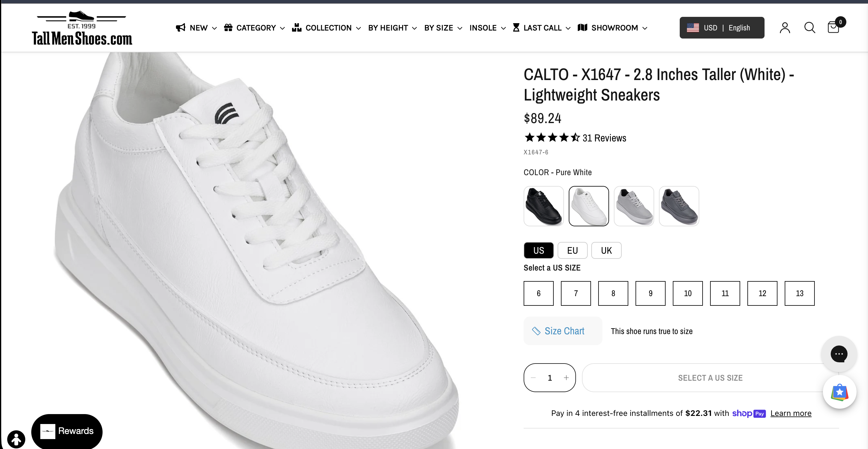This screenshot has width=868, height=449.
Task: Expand the CATEGORY dropdown menu
Action: pyautogui.click(x=255, y=28)
